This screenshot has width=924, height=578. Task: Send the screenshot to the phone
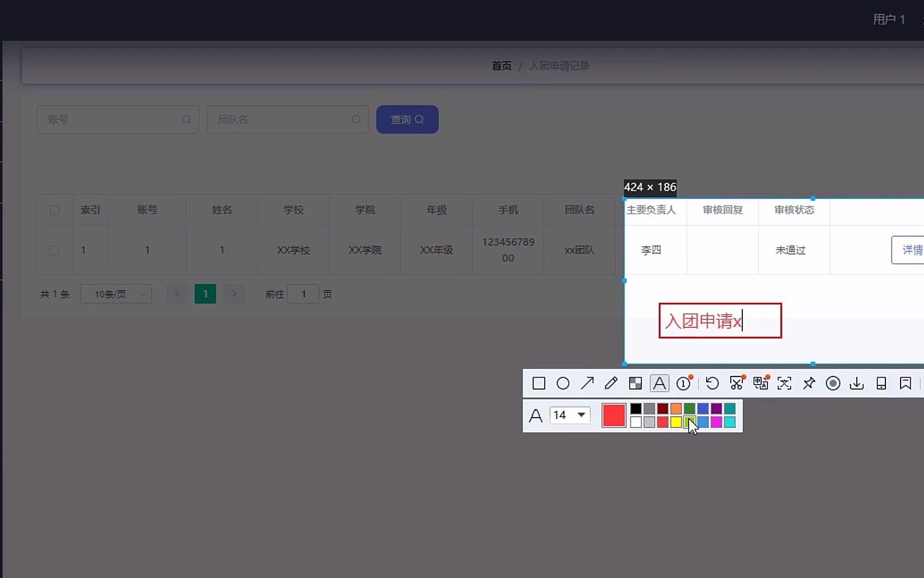(x=881, y=383)
